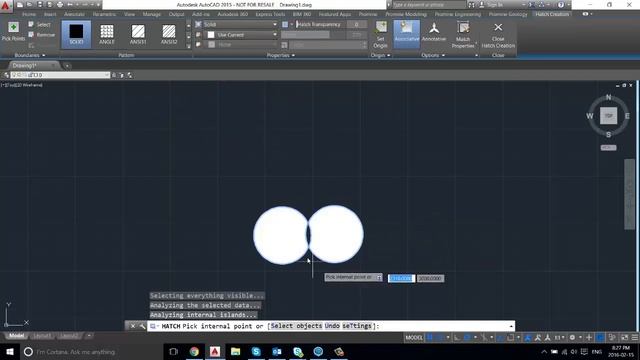Click the command line customize wrench icon
Screen dimensions: 640x360
pos(142,326)
